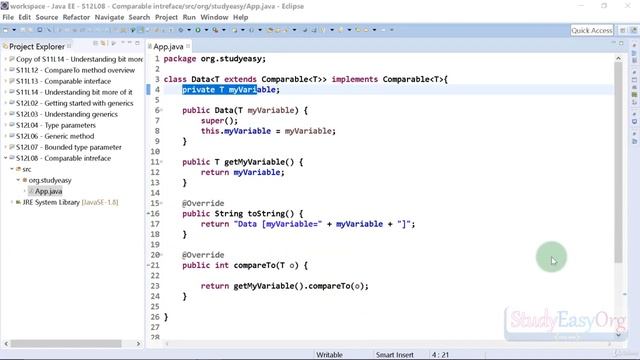Click the Debug bug toolbar icon
This screenshot has height=360, width=640.
(181, 30)
